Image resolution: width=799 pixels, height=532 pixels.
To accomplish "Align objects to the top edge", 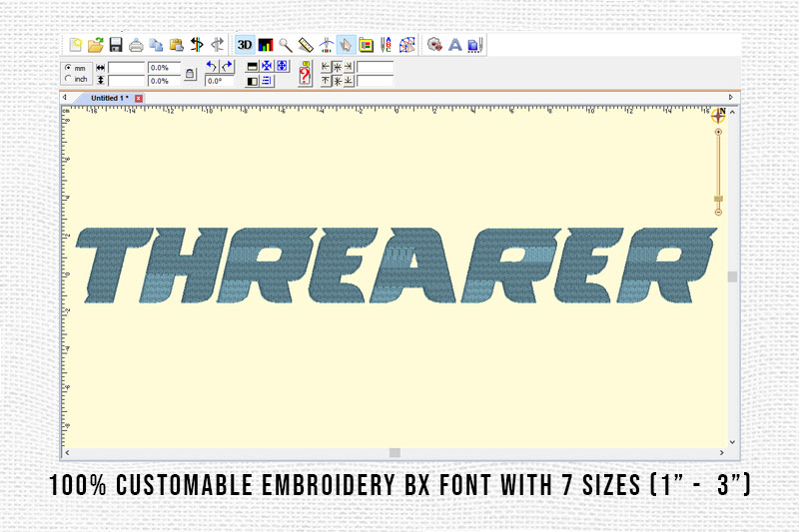I will [326, 81].
